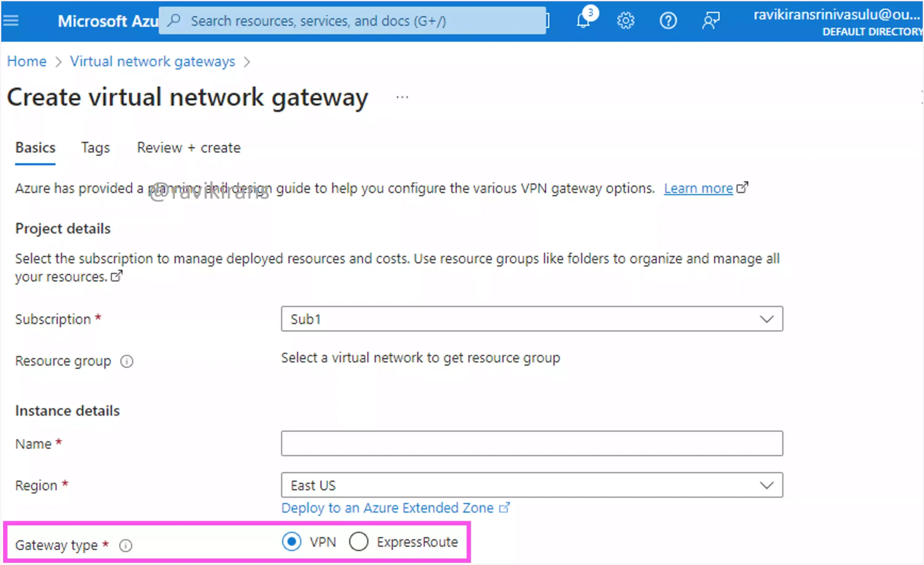Click the search magnifier icon
The width and height of the screenshot is (924, 565).
pos(174,20)
